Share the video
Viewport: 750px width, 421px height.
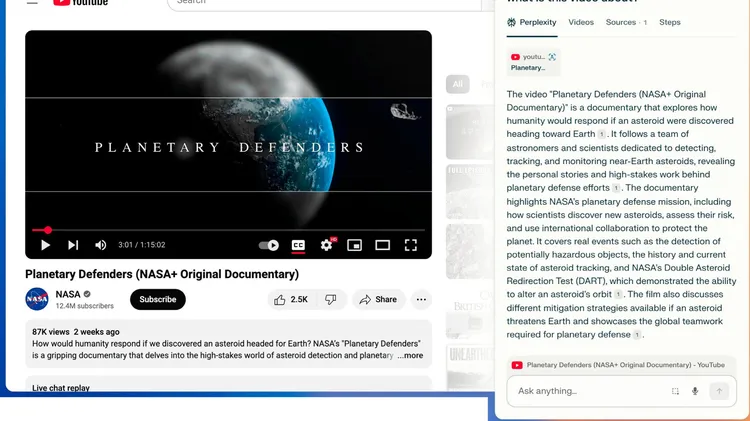click(x=378, y=299)
